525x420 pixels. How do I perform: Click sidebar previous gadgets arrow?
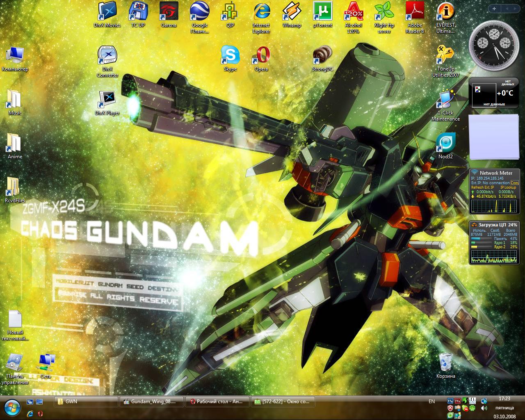[507, 8]
